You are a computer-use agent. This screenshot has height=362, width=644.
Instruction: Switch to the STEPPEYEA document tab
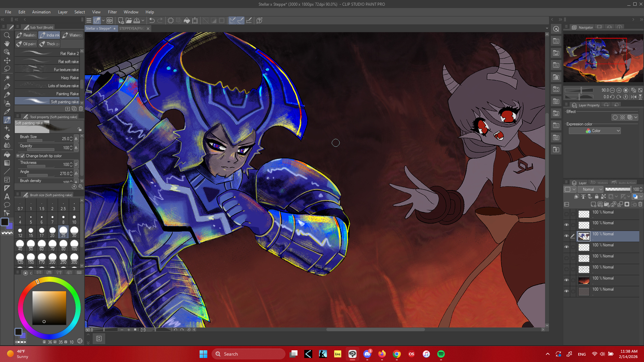tap(132, 28)
